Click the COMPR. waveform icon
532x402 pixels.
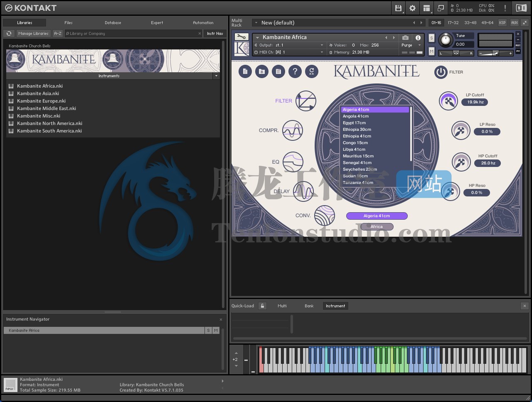pyautogui.click(x=293, y=130)
